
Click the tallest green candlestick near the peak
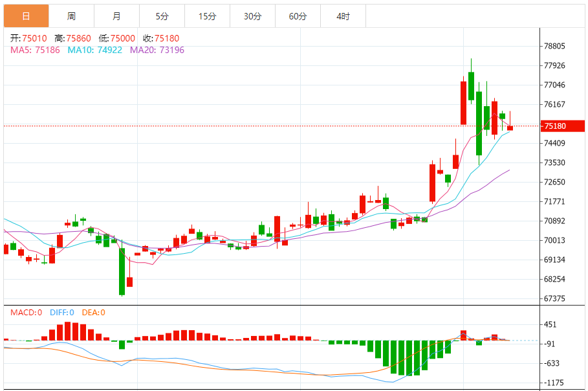pos(479,123)
